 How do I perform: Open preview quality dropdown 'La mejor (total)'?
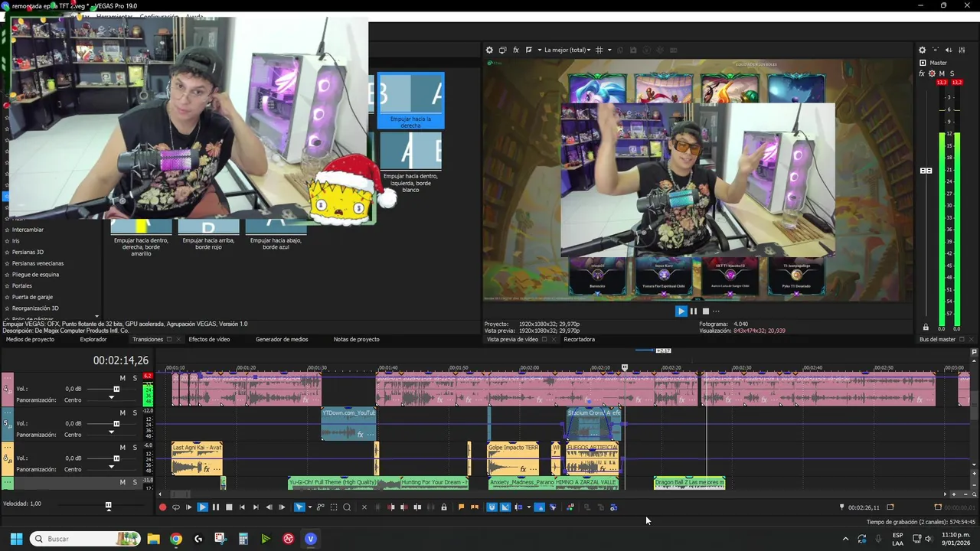coord(567,50)
